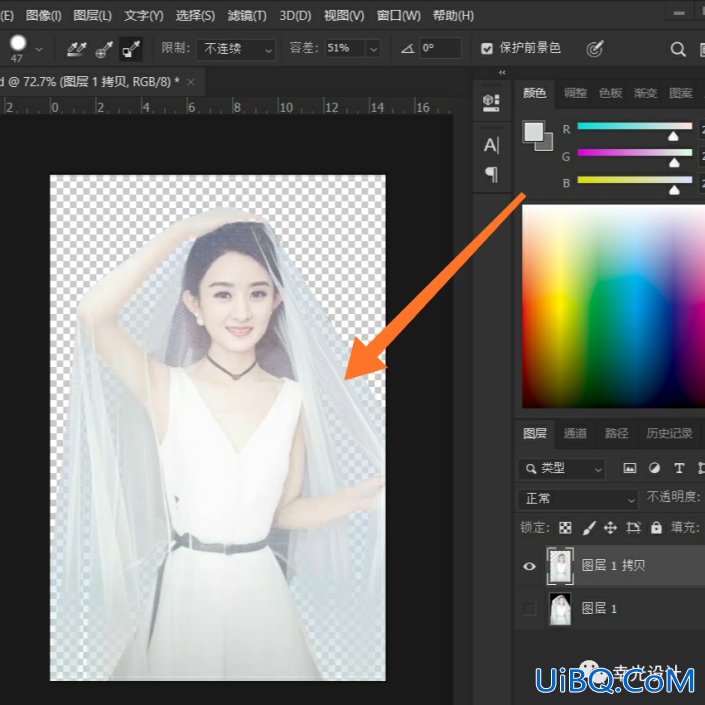Viewport: 705px width, 705px height.
Task: Click the pressure for size pen icon
Action: click(x=594, y=49)
